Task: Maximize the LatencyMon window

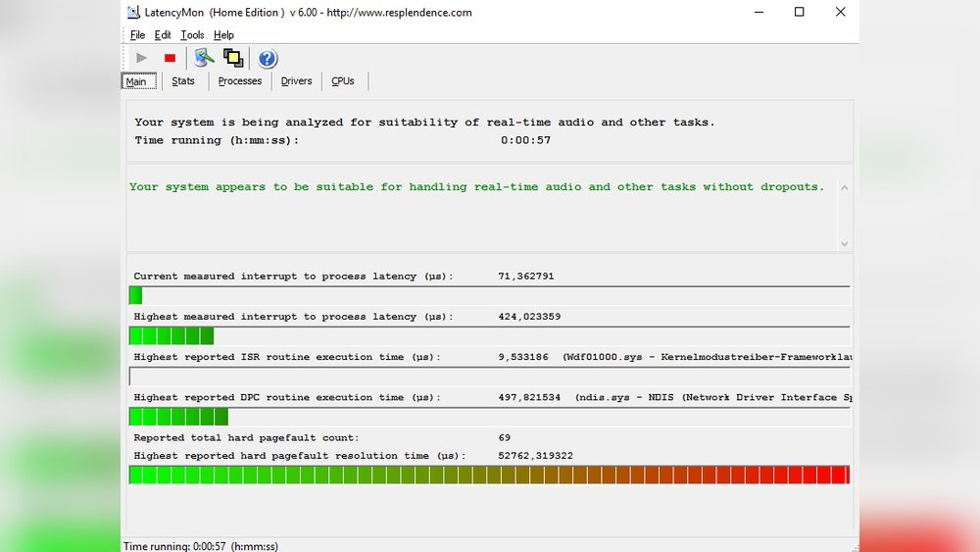Action: click(800, 12)
